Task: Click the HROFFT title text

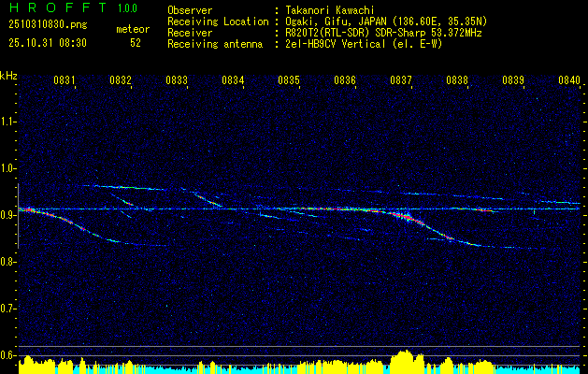Action: point(58,7)
